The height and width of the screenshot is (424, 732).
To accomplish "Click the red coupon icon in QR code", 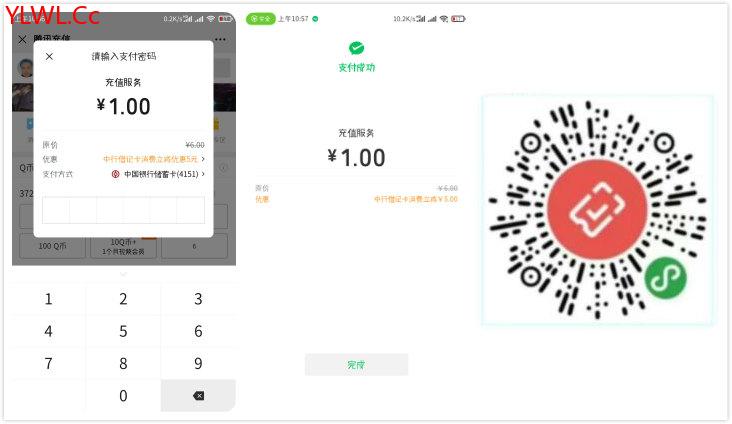I will pos(597,210).
